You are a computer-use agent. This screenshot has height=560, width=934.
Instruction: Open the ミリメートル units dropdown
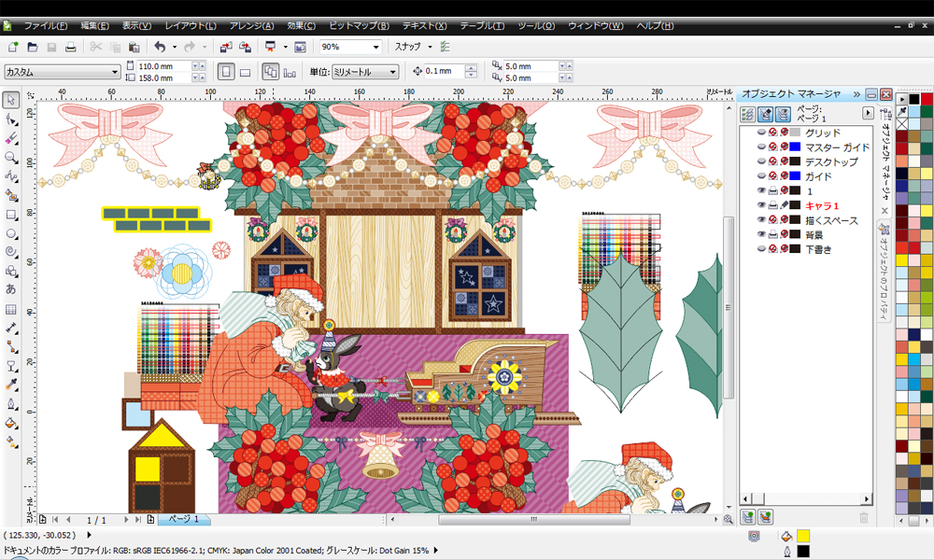(x=392, y=71)
